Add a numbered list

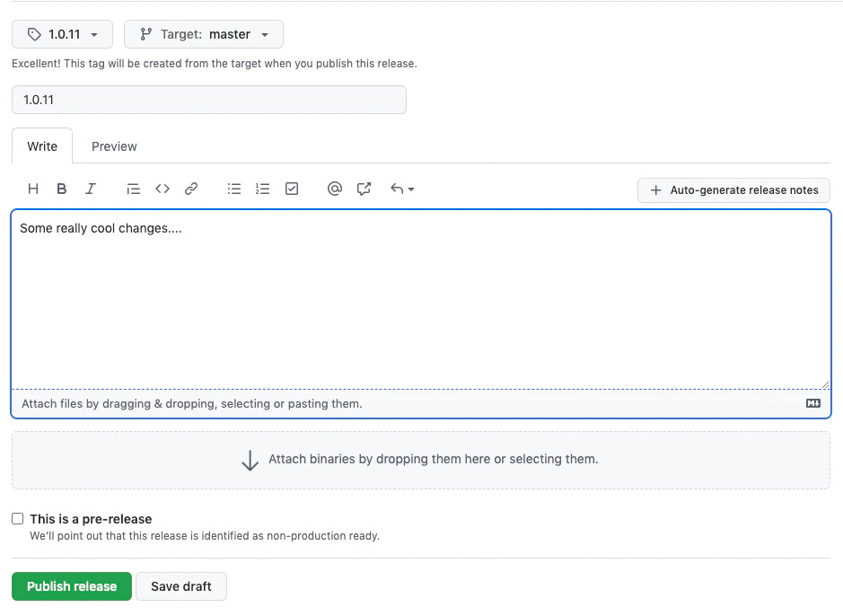[x=262, y=189]
